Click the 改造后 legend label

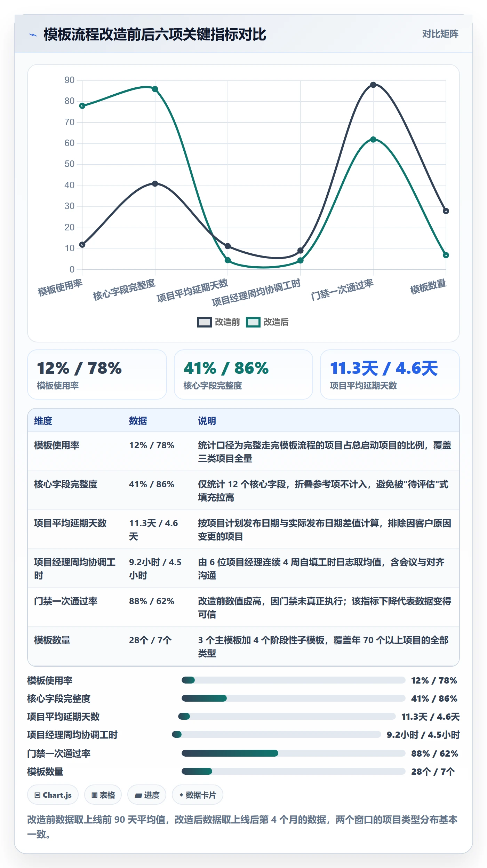pyautogui.click(x=276, y=322)
